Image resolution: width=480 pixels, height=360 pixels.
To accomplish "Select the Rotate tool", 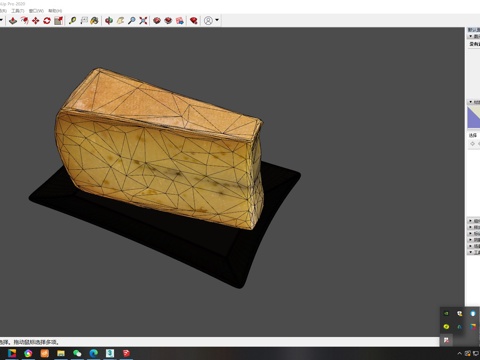I will [47, 21].
